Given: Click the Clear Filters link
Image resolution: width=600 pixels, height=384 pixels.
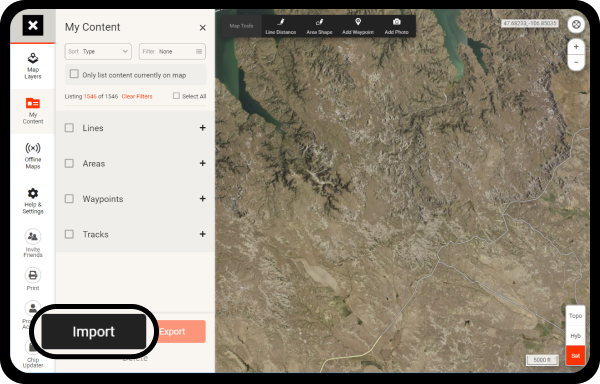Looking at the screenshot, I should coord(137,96).
